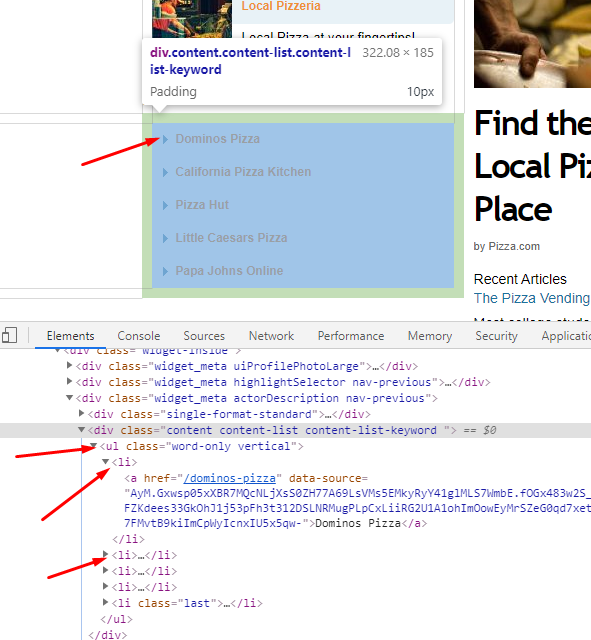
Task: Click the Dominos Pizza page link
Action: (x=218, y=139)
